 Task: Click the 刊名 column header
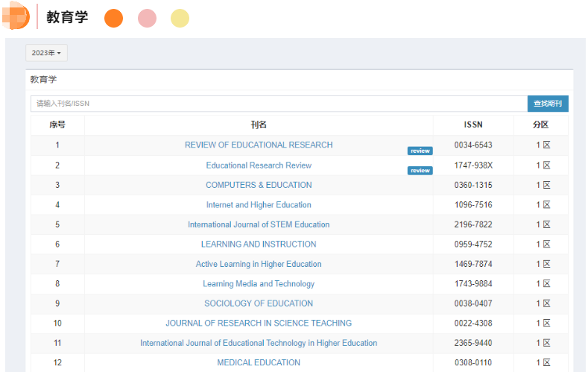point(259,125)
